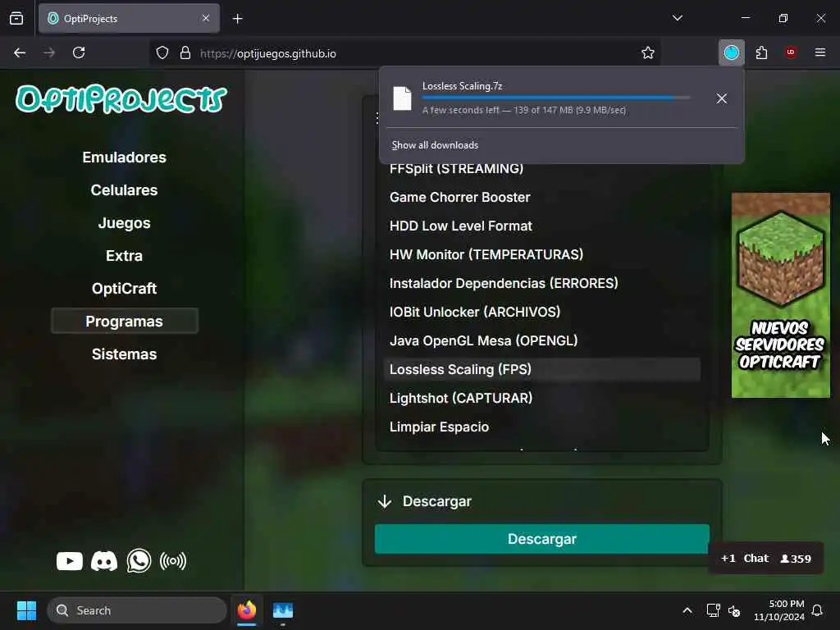The width and height of the screenshot is (840, 630).
Task: Open the Firefox hamburger application menu
Action: click(x=820, y=52)
